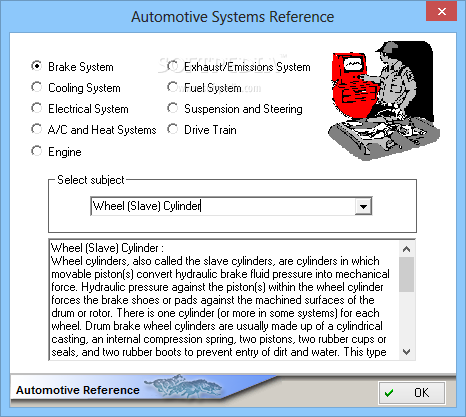Screen dimensions: 466x417
Task: Click the 'Select subject' group label
Action: [x=91, y=180]
